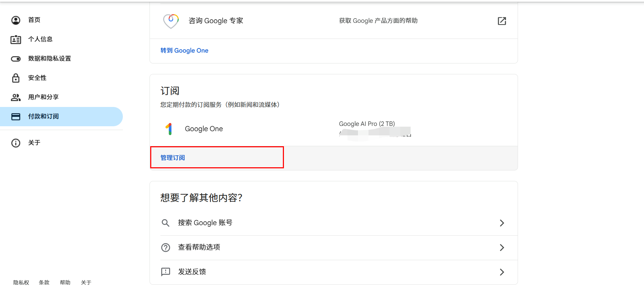Click the 付款和订阅 credit card icon
The image size is (644, 290).
pyautogui.click(x=16, y=117)
